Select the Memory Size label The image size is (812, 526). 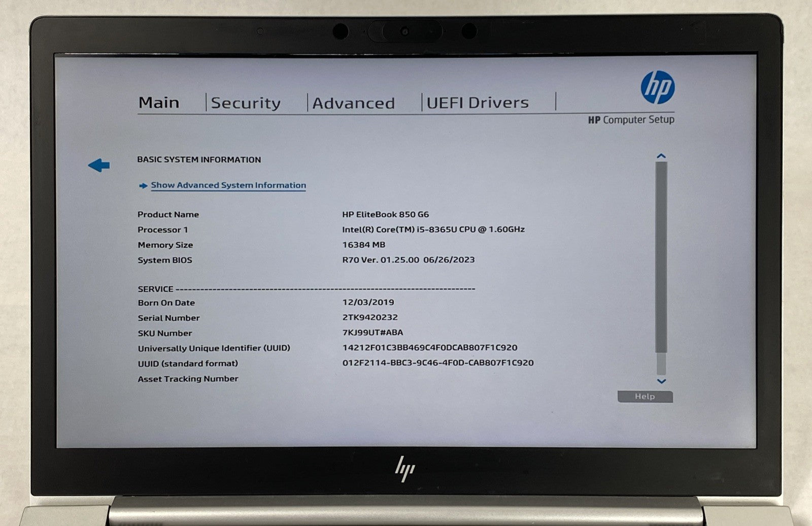165,245
